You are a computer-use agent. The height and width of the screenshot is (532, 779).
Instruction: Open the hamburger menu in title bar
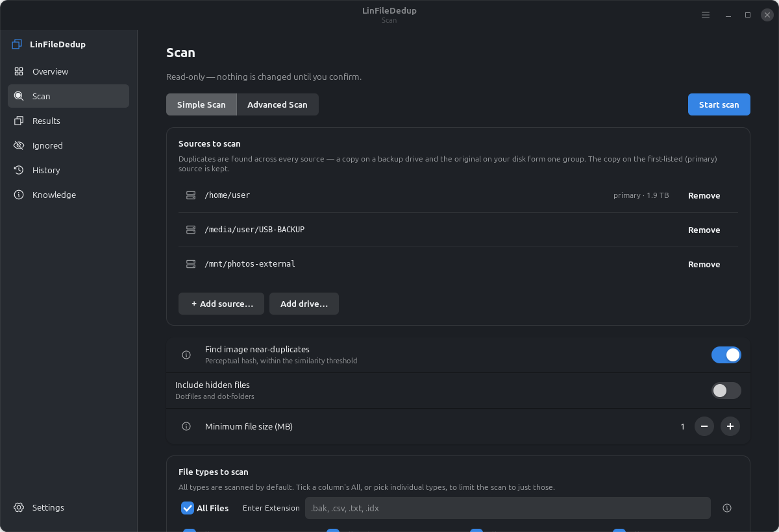click(706, 15)
